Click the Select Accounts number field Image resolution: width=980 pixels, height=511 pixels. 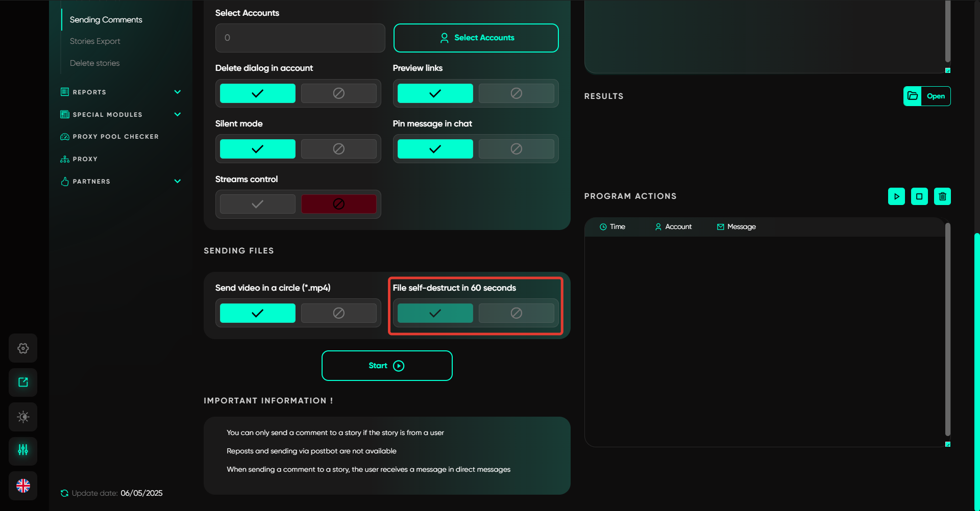pos(300,38)
